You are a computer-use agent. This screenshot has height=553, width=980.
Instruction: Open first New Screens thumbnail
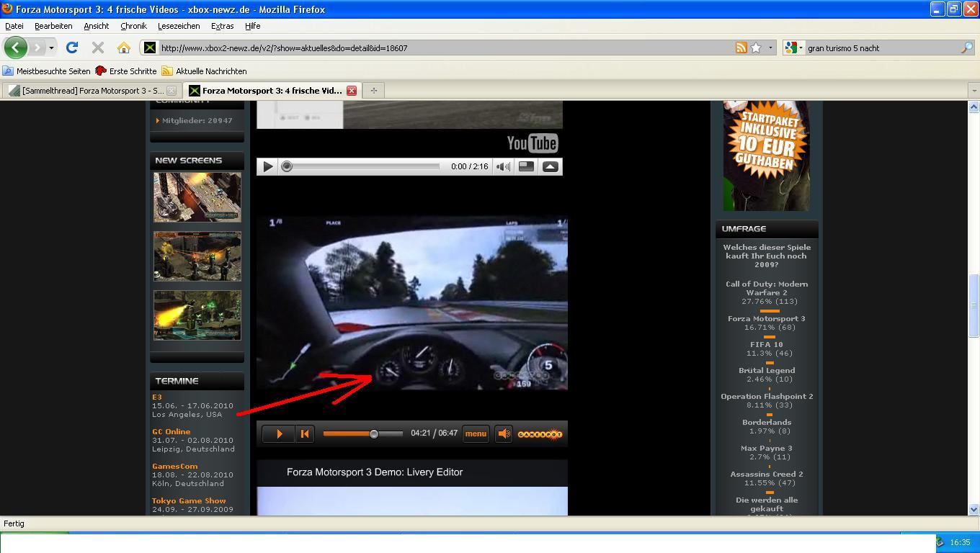197,197
